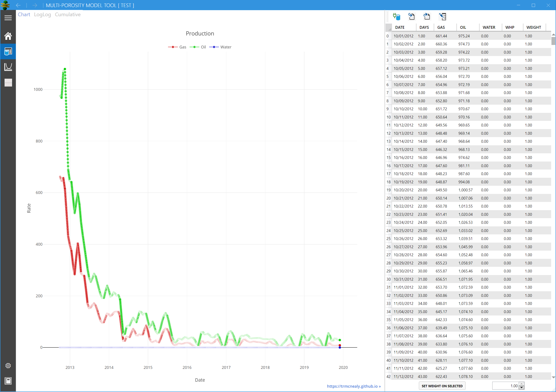Increase weight value with up arrow
This screenshot has width=556, height=392.
pyautogui.click(x=522, y=384)
